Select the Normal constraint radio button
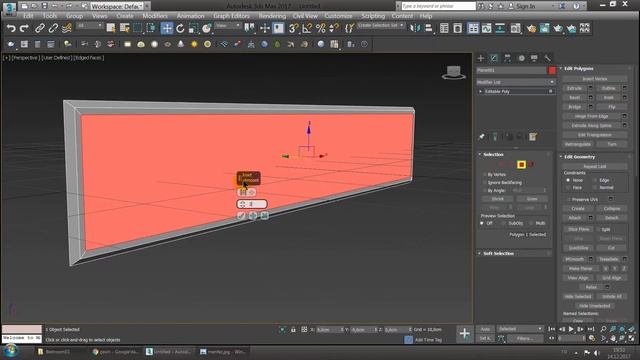The height and width of the screenshot is (360, 640). [595, 187]
